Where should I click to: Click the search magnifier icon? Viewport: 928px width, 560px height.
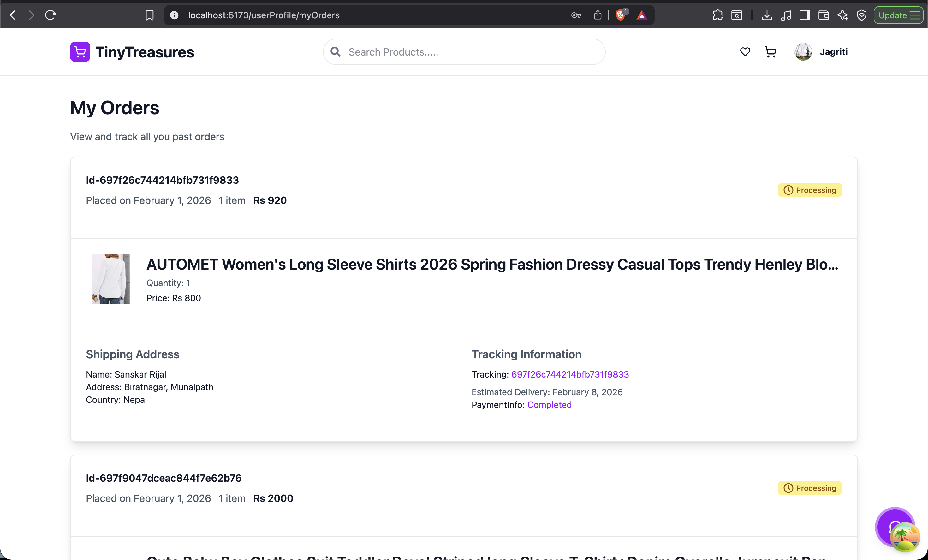(335, 51)
